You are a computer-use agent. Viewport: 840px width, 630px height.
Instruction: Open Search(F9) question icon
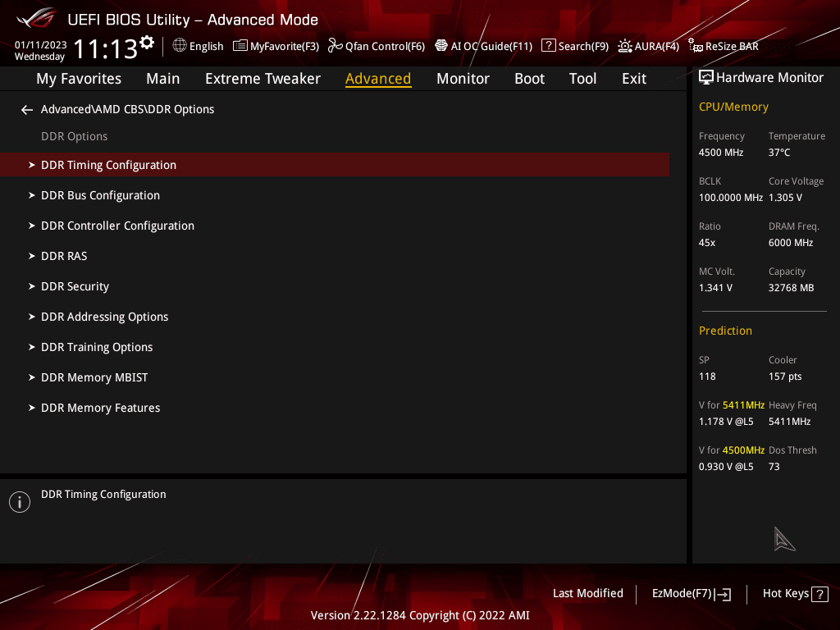(x=548, y=46)
